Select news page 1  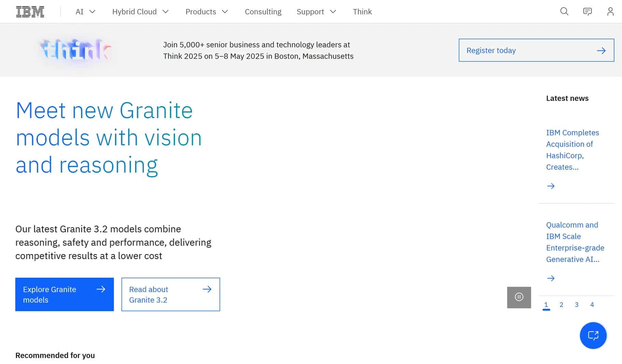546,305
